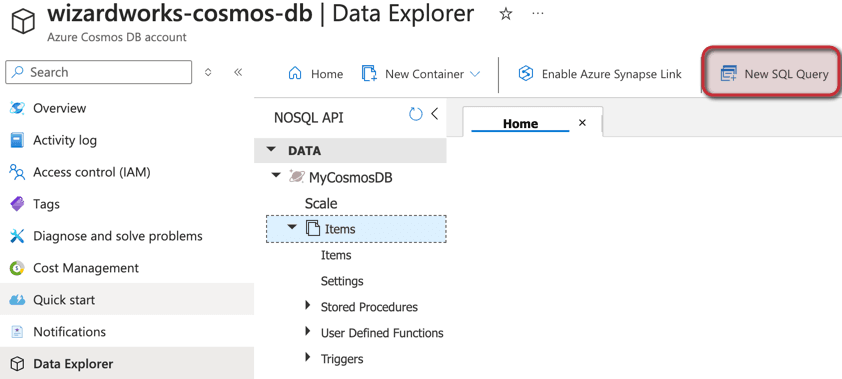842x379 pixels.
Task: Expand the Stored Procedures node
Action: tap(308, 305)
